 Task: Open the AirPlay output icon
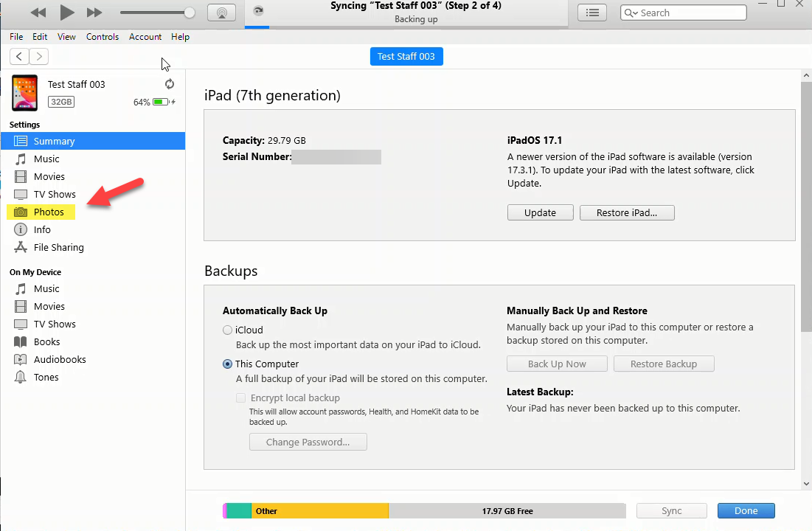[x=221, y=13]
